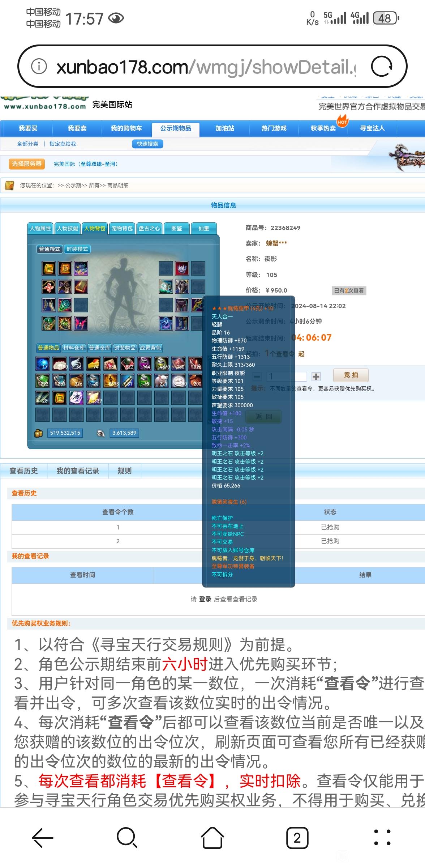Select the 普通模式 view
This screenshot has height=868, width=425.
point(50,249)
